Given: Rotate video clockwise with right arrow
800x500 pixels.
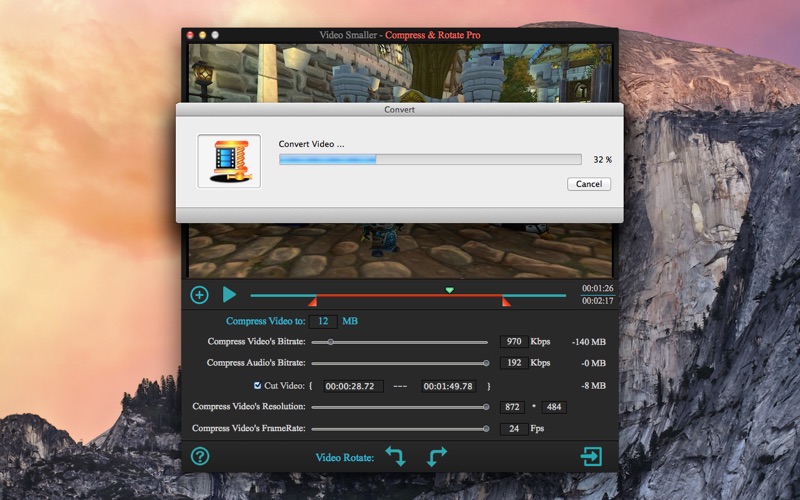Looking at the screenshot, I should point(437,456).
